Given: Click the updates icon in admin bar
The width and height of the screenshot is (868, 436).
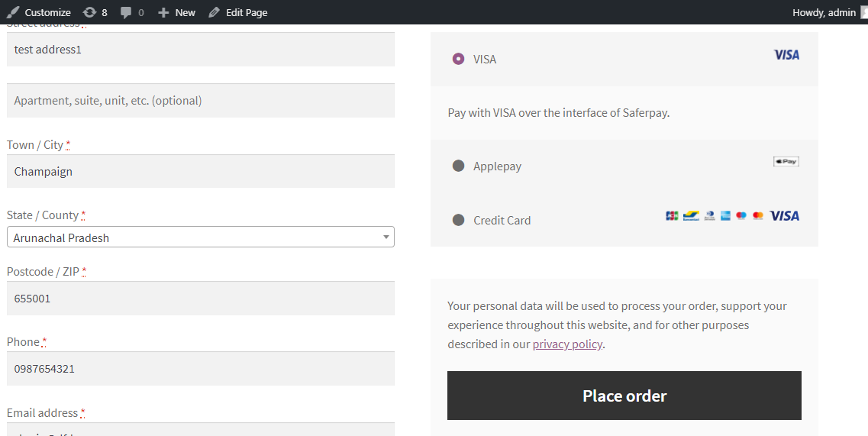Looking at the screenshot, I should (89, 12).
